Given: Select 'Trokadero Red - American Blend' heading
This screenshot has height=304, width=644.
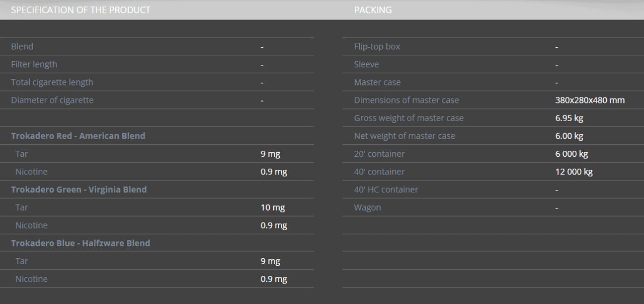Looking at the screenshot, I should coord(78,136).
